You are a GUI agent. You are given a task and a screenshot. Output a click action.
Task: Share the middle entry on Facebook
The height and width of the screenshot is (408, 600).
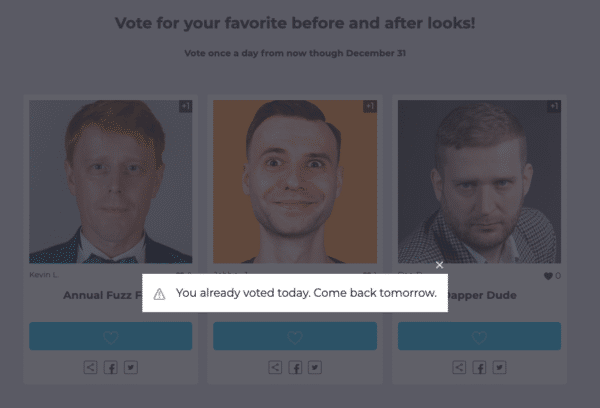tap(295, 368)
